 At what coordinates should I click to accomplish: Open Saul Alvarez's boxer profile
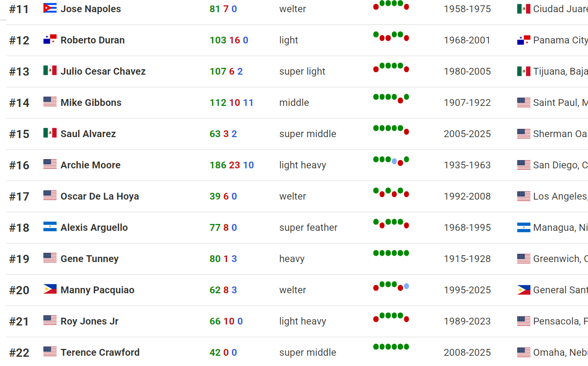pos(88,134)
